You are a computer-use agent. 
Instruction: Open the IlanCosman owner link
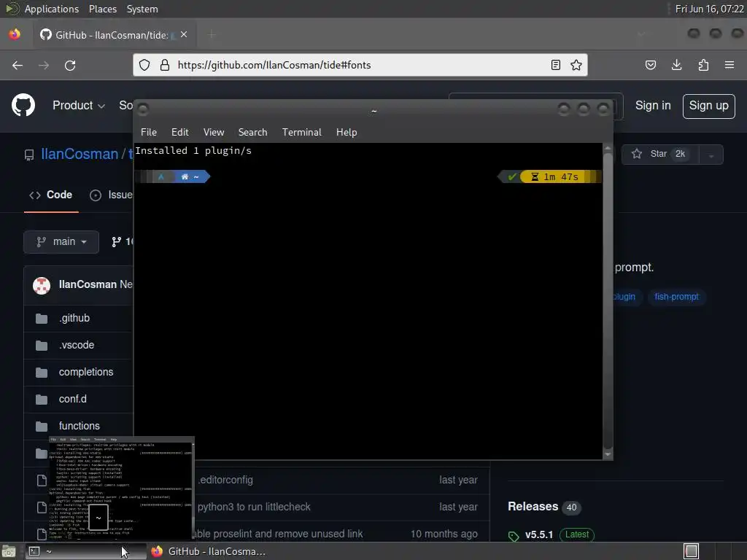pyautogui.click(x=80, y=154)
